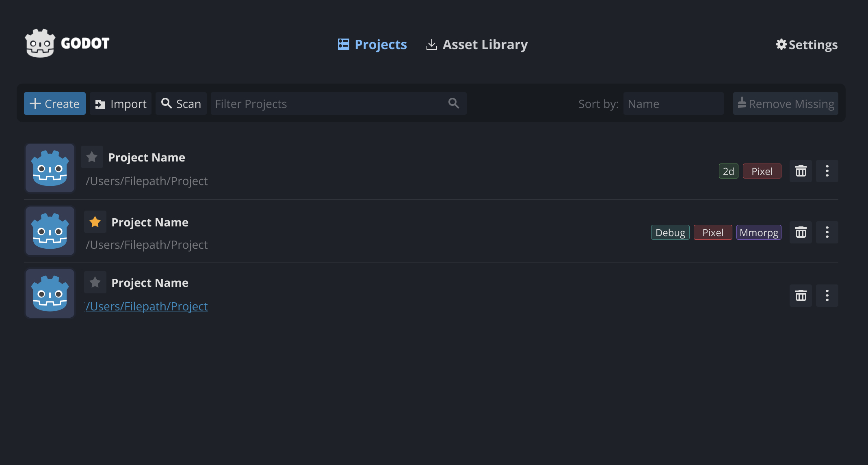
Task: Unfavorite the second project's gold star
Action: pyautogui.click(x=95, y=222)
